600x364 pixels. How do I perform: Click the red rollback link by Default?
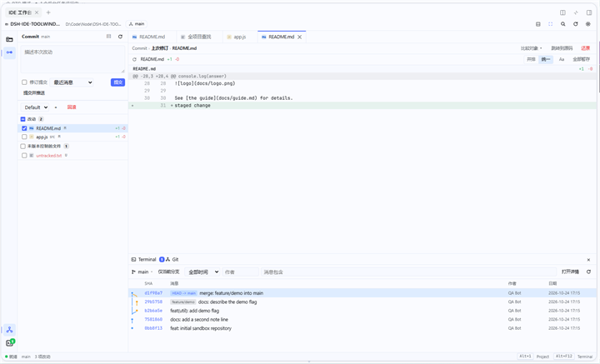(72, 107)
